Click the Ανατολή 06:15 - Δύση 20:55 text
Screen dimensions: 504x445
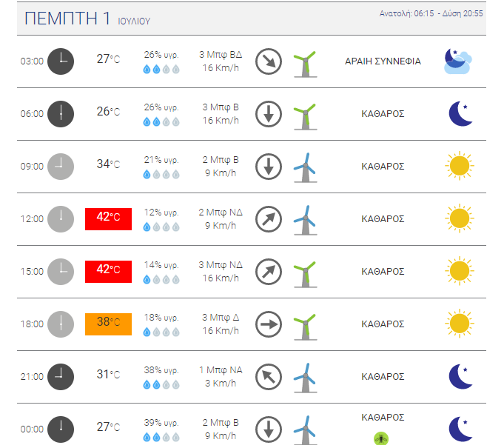pos(431,13)
